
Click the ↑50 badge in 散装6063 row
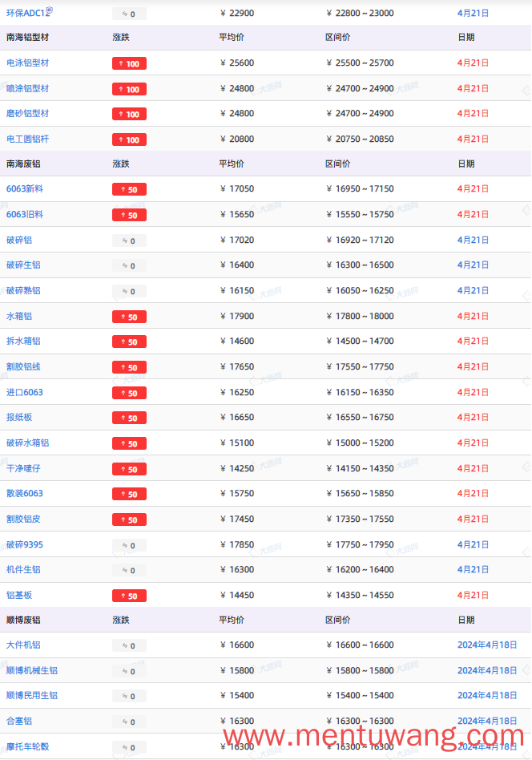pyautogui.click(x=129, y=494)
